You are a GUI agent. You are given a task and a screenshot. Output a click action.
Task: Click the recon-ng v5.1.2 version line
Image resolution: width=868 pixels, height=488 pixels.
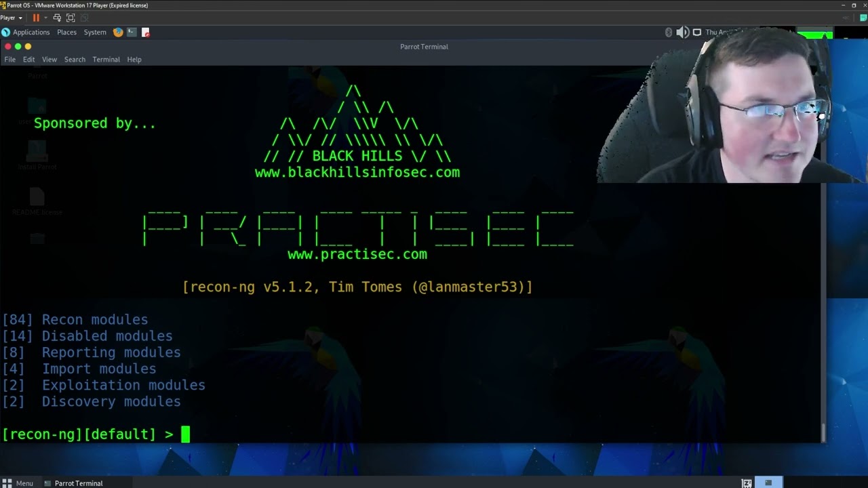coord(357,287)
